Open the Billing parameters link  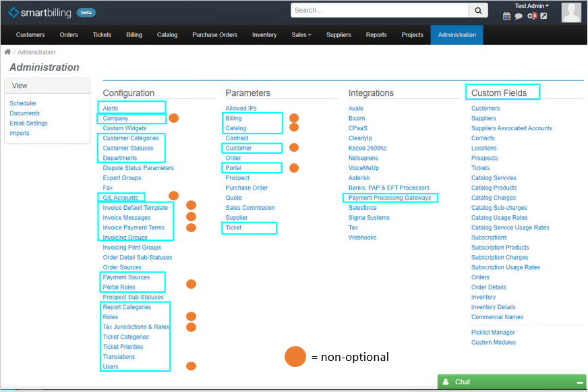click(x=233, y=118)
